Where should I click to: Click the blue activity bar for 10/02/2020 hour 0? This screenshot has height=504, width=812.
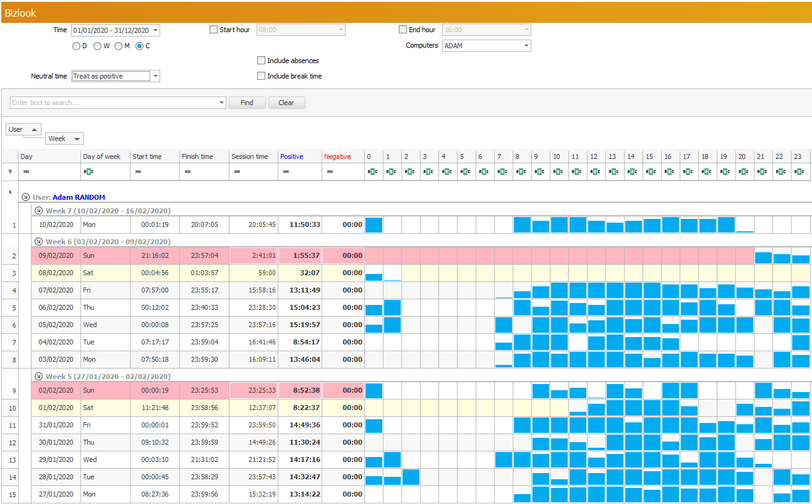[x=374, y=225]
